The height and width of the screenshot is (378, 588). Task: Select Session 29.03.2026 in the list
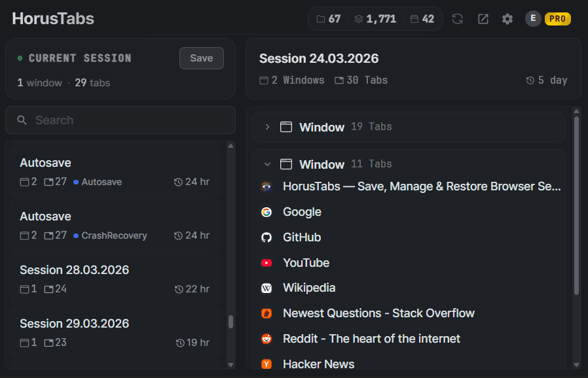(115, 332)
